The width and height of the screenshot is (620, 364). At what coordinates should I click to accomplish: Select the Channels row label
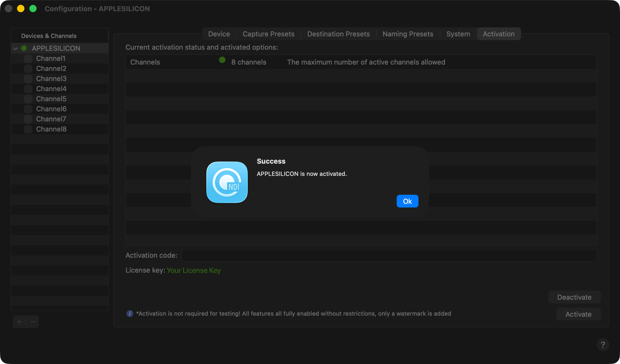pos(145,62)
